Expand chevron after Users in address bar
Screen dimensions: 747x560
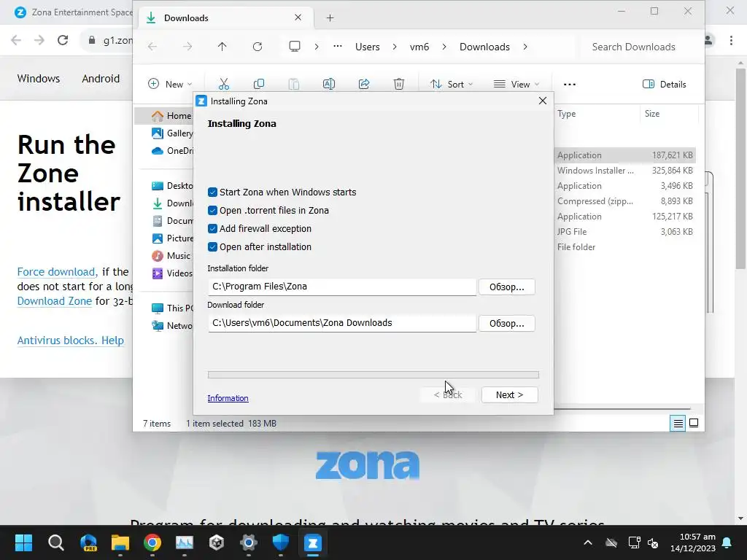pos(395,47)
